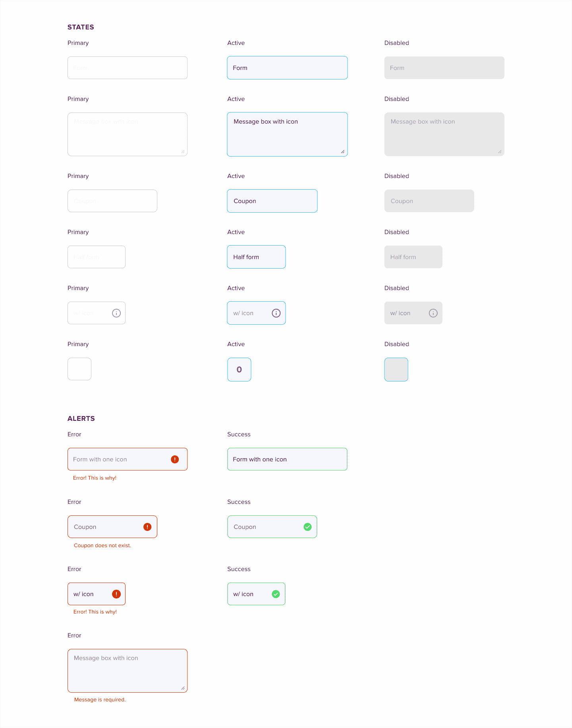
Task: Click the Active small box containing 0
Action: [x=239, y=370]
